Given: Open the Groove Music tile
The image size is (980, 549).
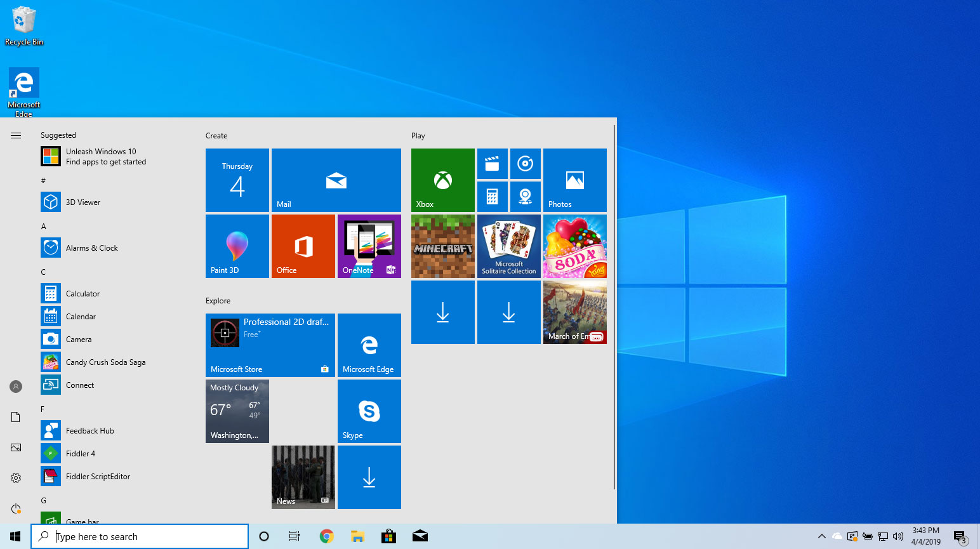Looking at the screenshot, I should click(525, 164).
